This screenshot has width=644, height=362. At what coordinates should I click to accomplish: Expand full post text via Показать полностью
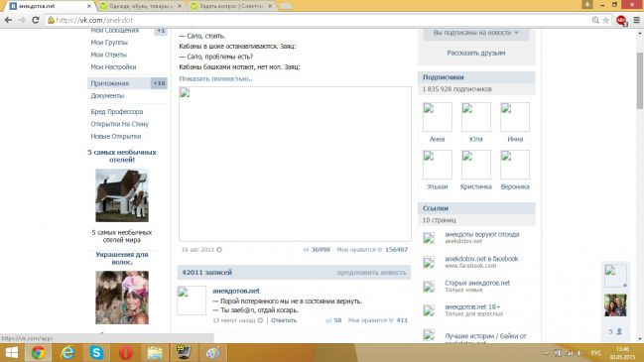(x=215, y=78)
